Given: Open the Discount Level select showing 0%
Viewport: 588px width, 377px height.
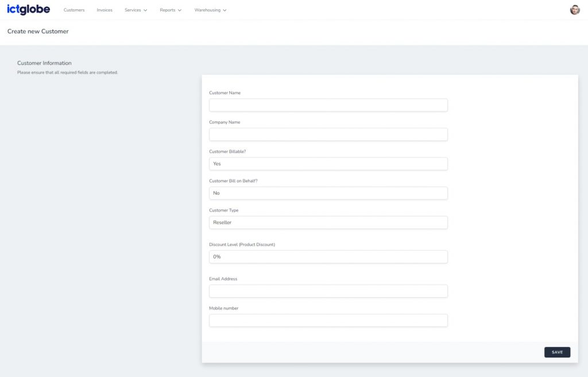Looking at the screenshot, I should (328, 257).
